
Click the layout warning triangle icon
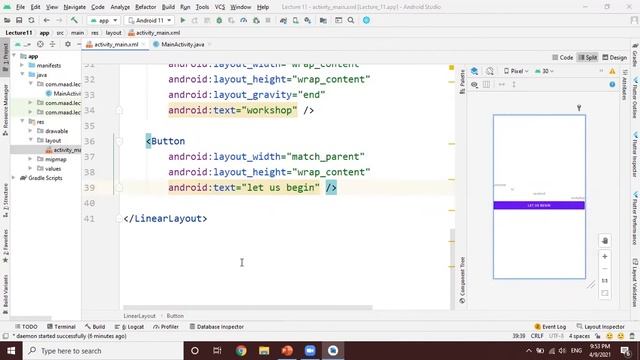[612, 71]
